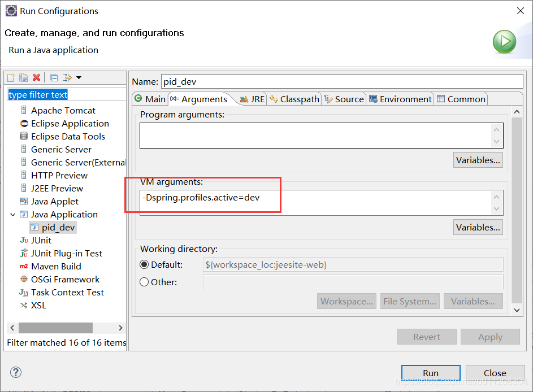Image resolution: width=533 pixels, height=392 pixels.
Task: Select JUnit configuration type
Action: click(x=41, y=240)
